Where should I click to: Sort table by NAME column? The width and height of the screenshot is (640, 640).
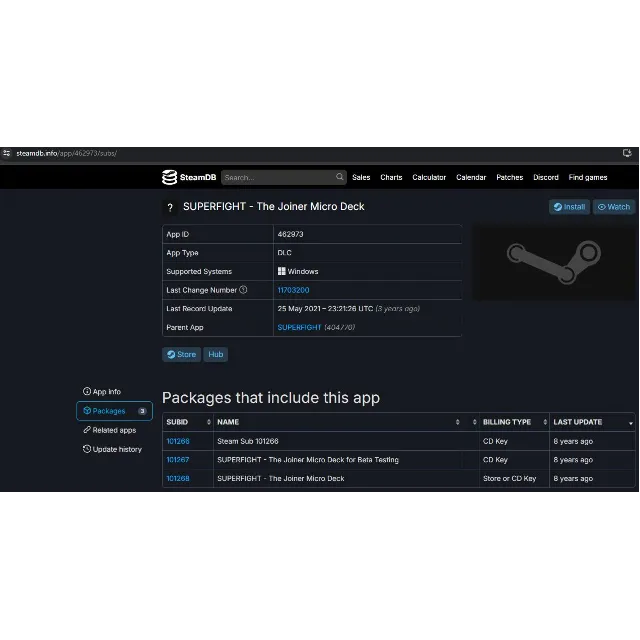[339, 422]
